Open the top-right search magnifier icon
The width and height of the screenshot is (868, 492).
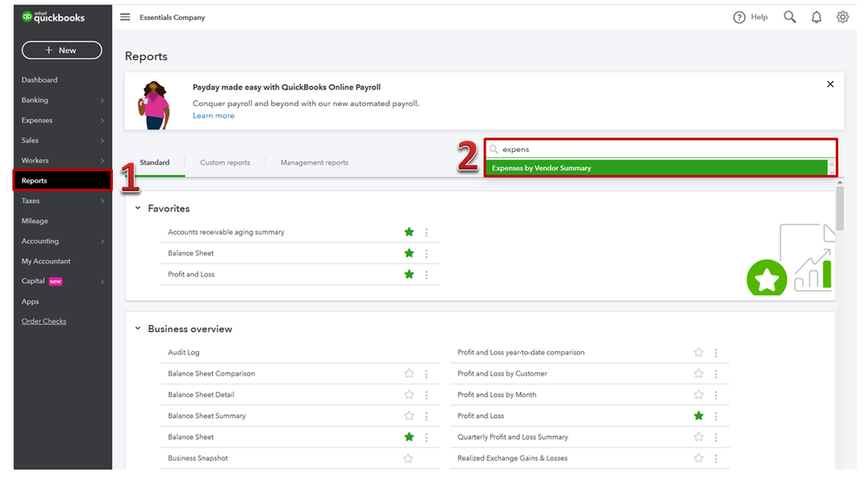(x=790, y=17)
